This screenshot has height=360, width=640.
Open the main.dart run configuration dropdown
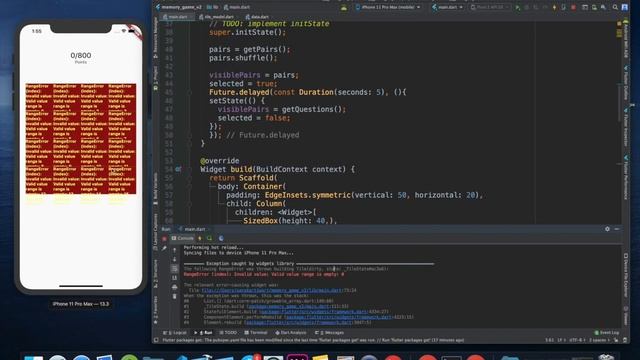(447, 7)
